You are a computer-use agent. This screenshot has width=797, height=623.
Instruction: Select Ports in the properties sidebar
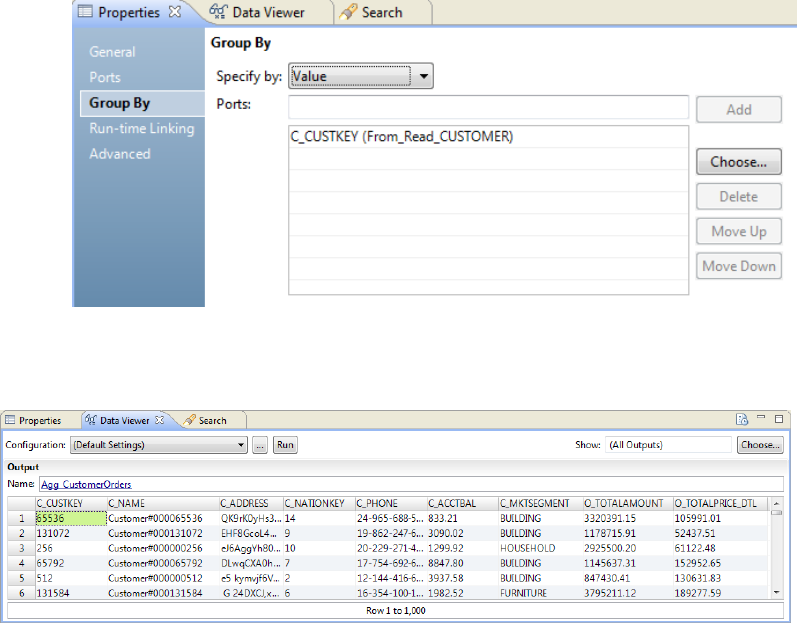(x=105, y=77)
